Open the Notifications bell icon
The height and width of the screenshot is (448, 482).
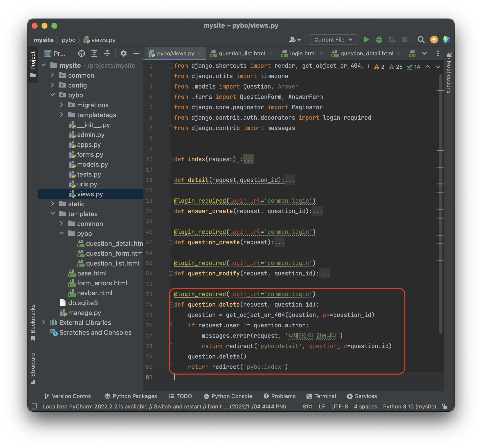449,55
